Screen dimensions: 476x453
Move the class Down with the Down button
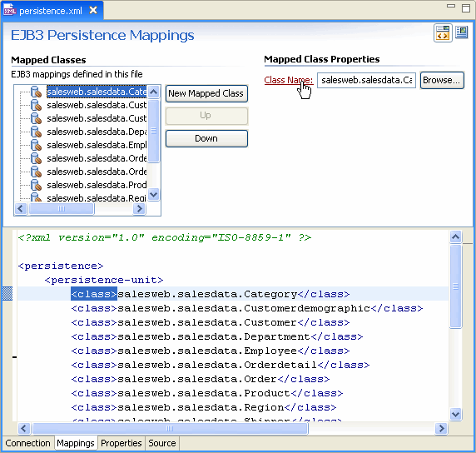(206, 138)
